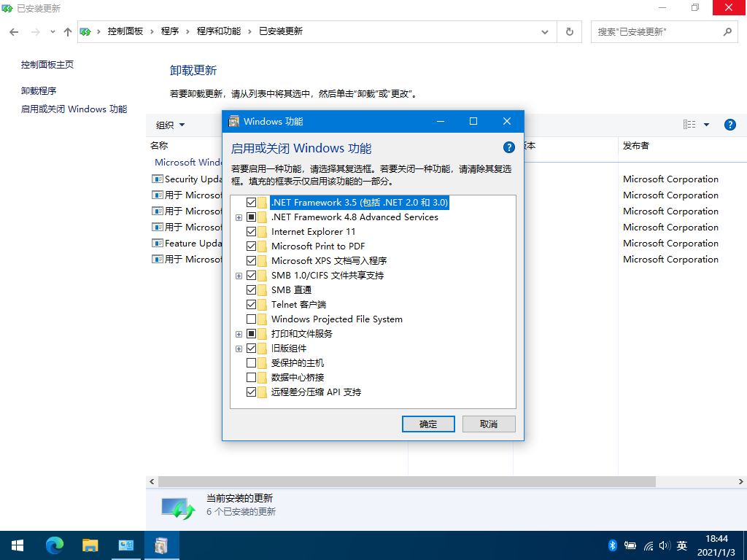Uncheck Microsoft Print to PDF
747x560 pixels.
pos(251,246)
